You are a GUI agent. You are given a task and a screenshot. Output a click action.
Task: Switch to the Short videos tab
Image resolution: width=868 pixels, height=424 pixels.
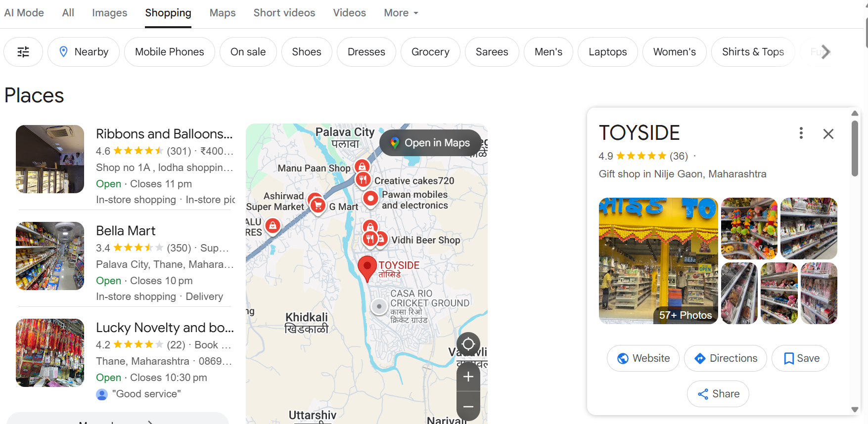click(x=284, y=13)
